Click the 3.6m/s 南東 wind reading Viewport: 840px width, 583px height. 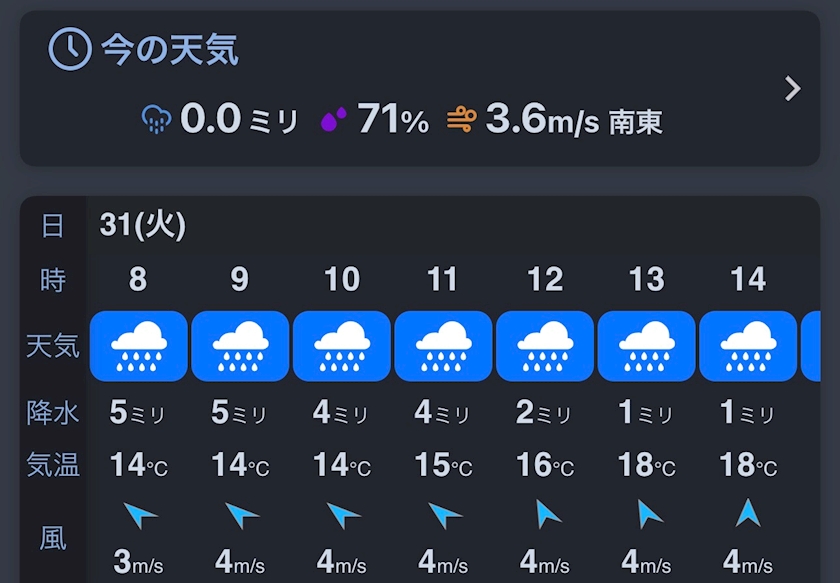[x=573, y=121]
